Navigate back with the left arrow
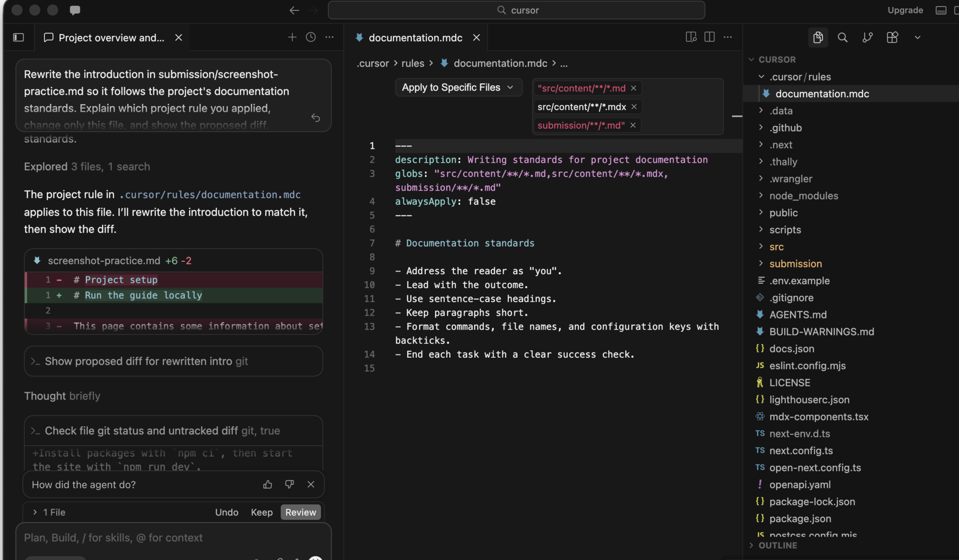This screenshot has width=959, height=560. point(294,10)
